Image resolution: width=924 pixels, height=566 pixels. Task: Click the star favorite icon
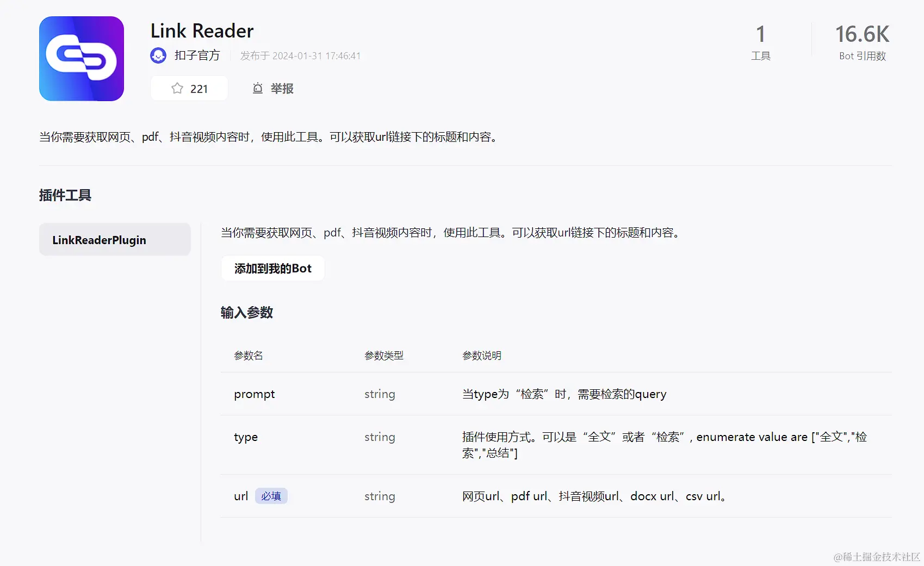coord(177,89)
